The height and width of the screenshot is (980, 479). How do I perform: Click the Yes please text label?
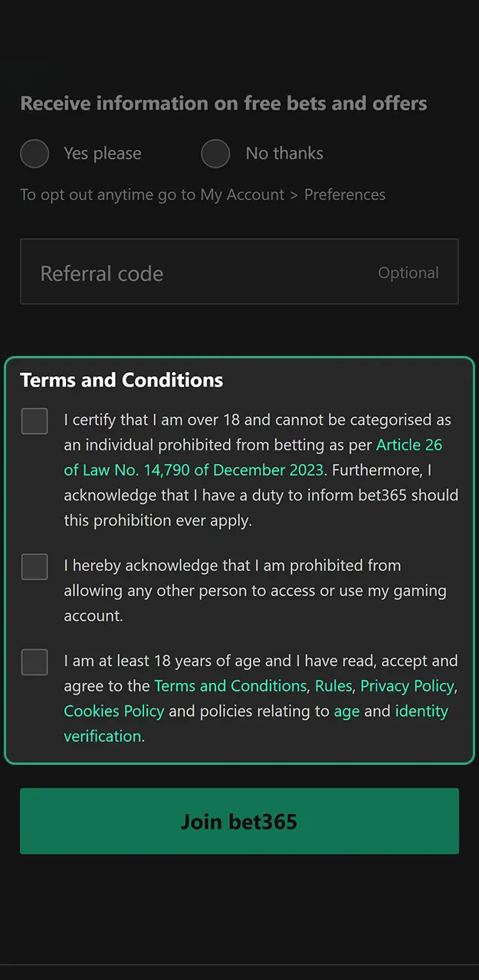(102, 153)
